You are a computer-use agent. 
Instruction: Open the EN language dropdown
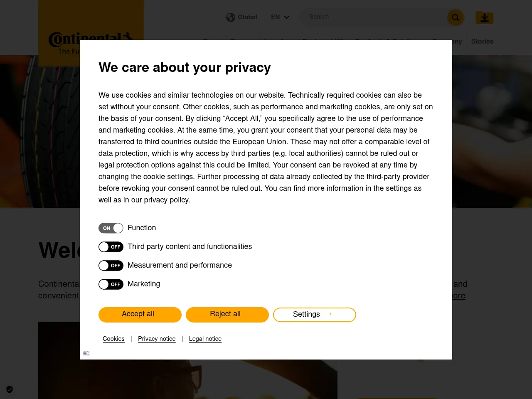click(280, 17)
